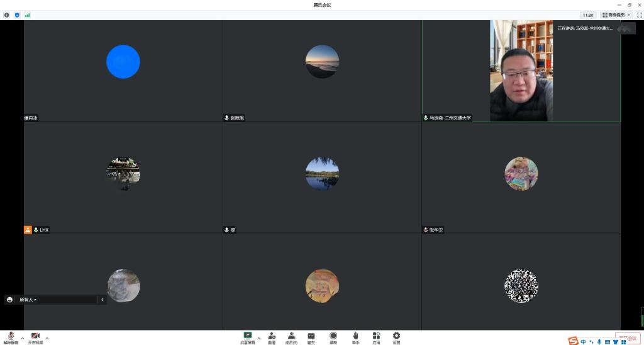Start recording with the 录制 button
This screenshot has height=345, width=644.
(333, 336)
